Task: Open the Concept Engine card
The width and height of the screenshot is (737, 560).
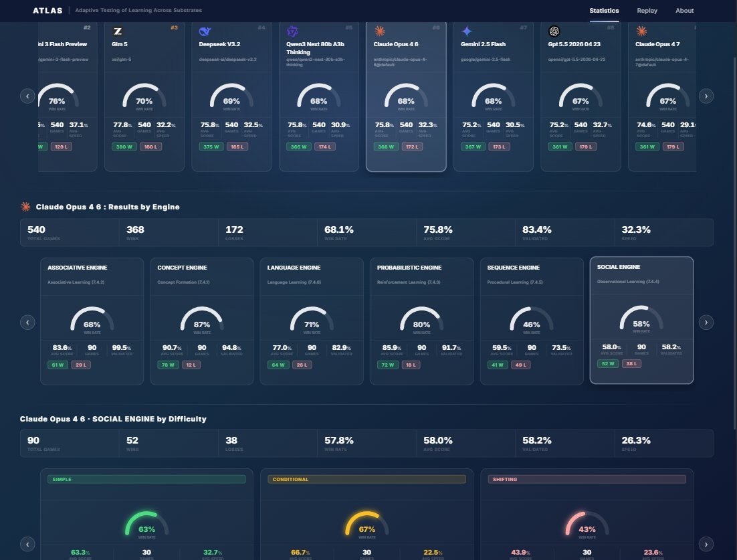Action: [202, 321]
